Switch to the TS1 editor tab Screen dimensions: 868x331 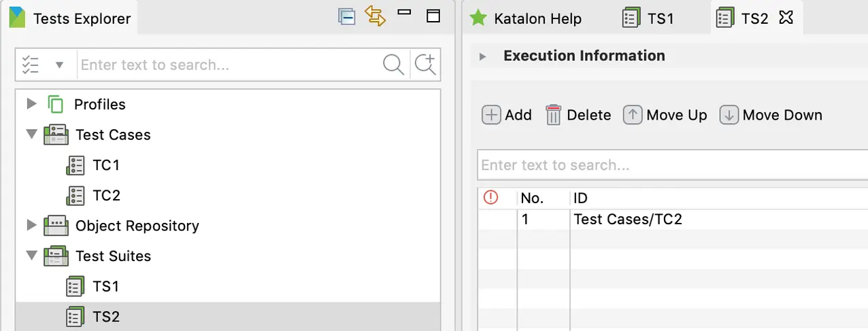point(649,18)
